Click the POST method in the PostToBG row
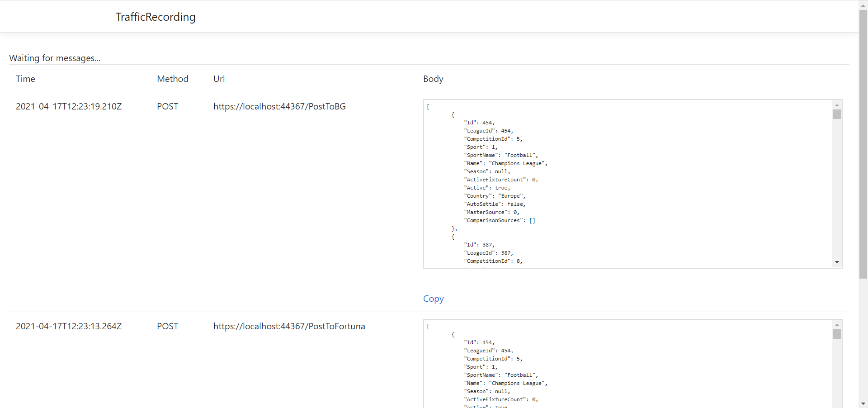 [x=167, y=106]
